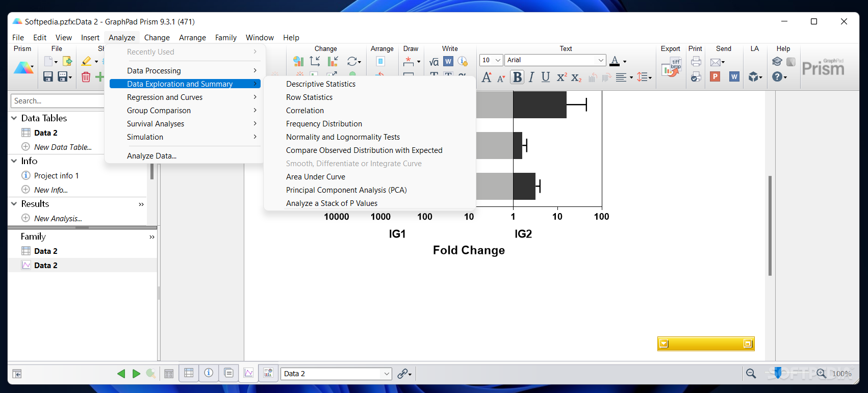Click the Search input field

click(57, 101)
